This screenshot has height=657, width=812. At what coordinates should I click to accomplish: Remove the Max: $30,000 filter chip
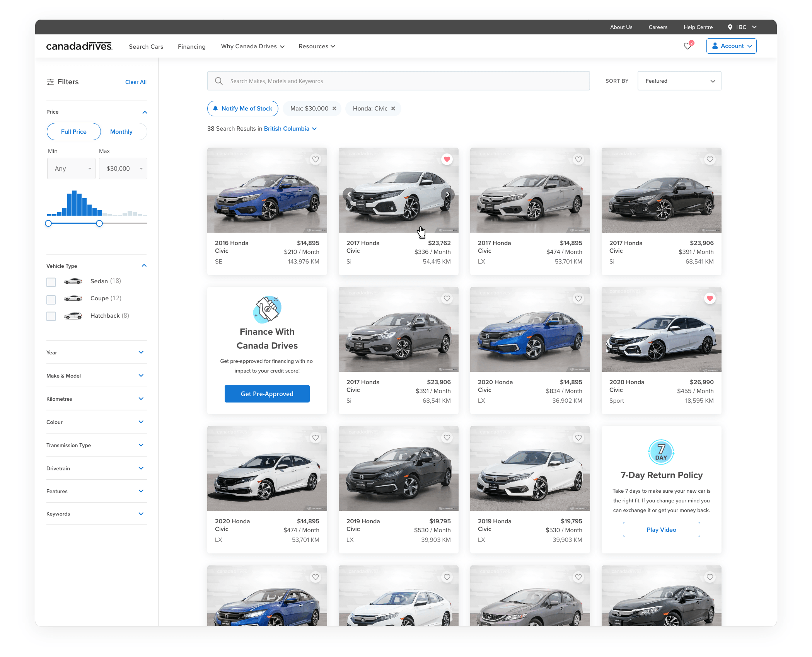tap(334, 109)
